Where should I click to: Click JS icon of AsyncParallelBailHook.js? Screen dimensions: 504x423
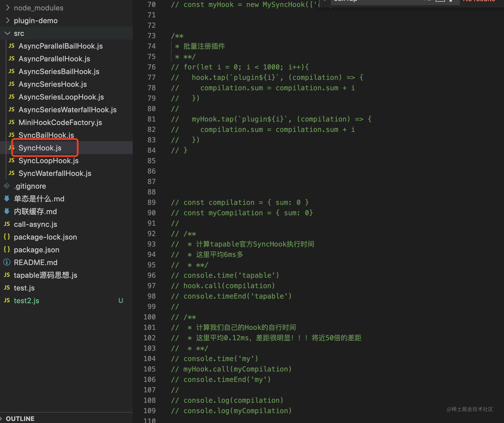(x=12, y=46)
